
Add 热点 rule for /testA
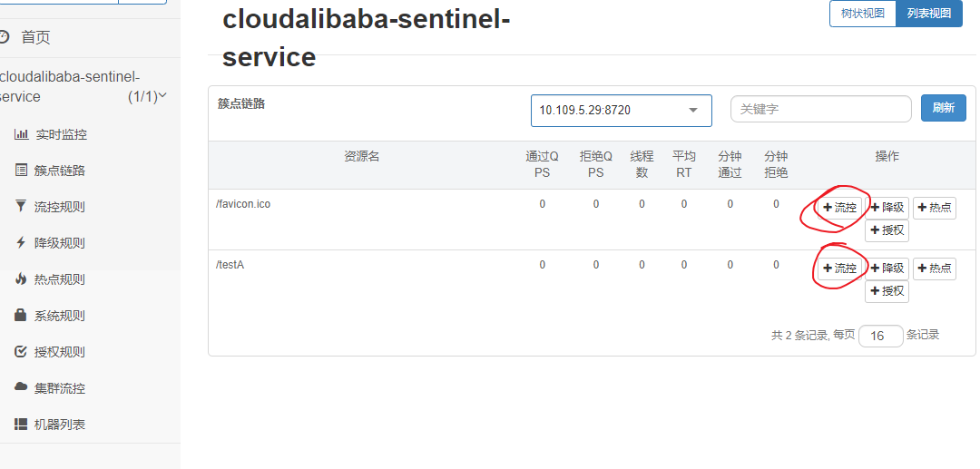935,269
